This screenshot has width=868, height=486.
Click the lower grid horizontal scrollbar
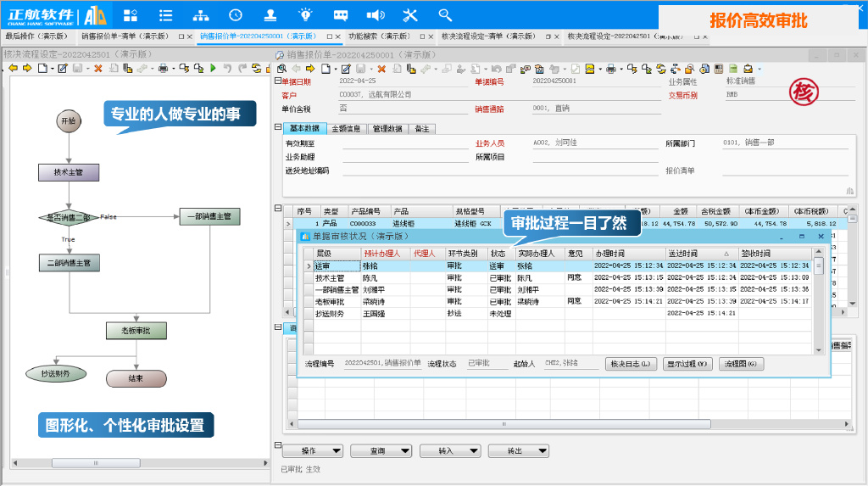[504, 424]
